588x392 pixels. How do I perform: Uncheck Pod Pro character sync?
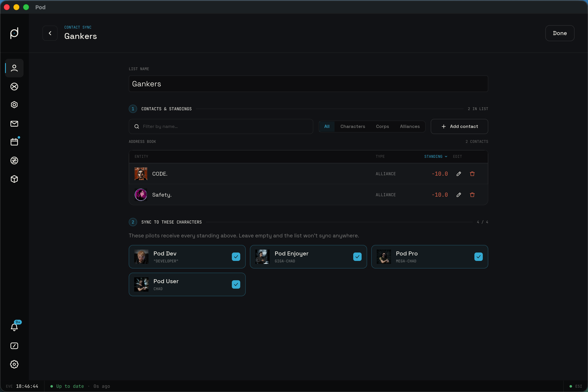(x=479, y=257)
